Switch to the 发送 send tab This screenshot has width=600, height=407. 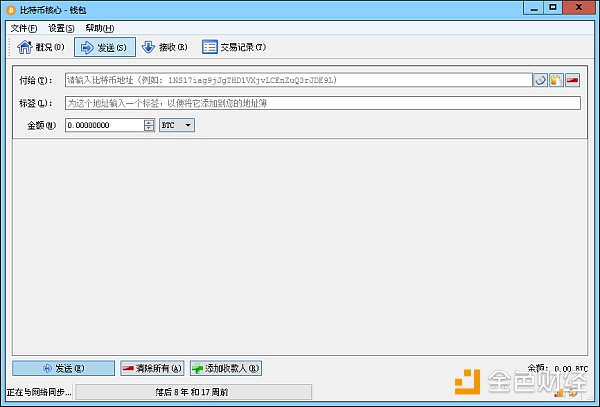[x=104, y=47]
